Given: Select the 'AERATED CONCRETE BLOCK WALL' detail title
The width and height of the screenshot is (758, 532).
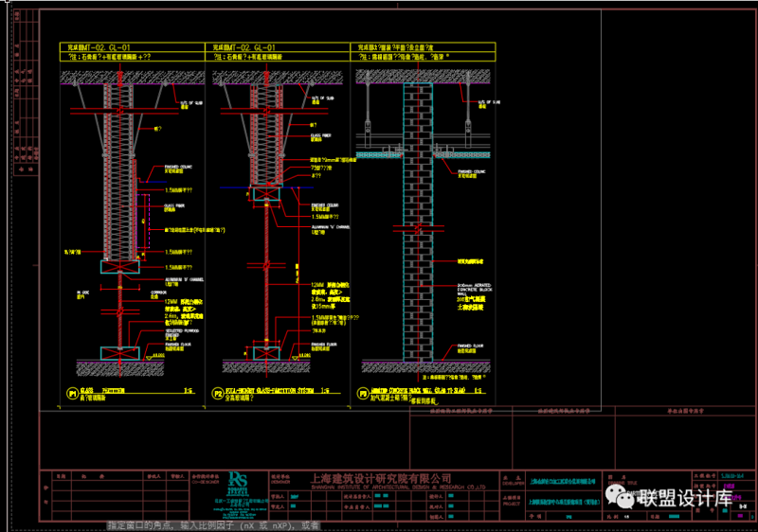Looking at the screenshot, I should 425,390.
